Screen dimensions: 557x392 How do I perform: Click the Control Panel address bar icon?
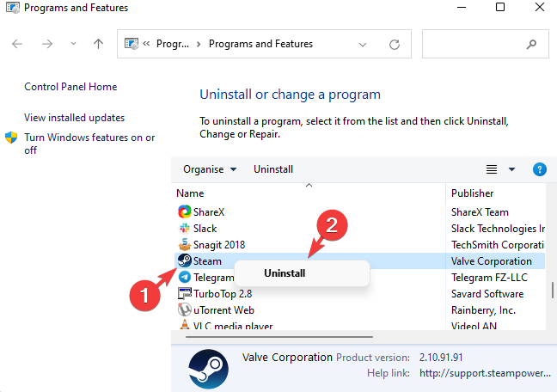tap(131, 44)
